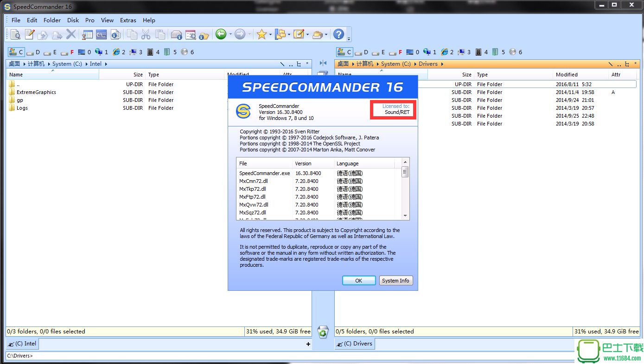The image size is (644, 364).
Task: Click the blue Help question mark icon
Action: pyautogui.click(x=339, y=34)
